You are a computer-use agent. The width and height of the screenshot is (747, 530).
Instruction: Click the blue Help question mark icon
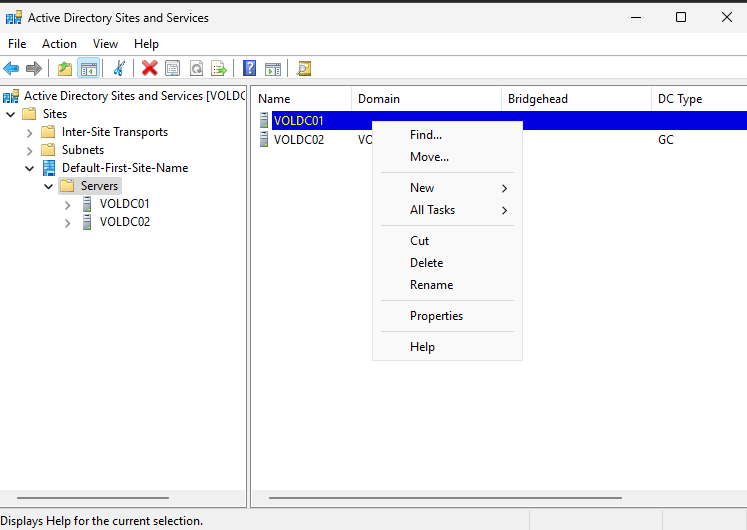pyautogui.click(x=249, y=68)
